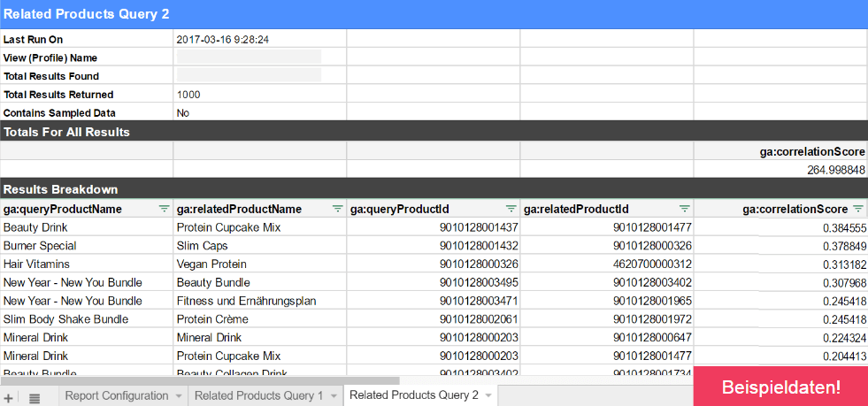The height and width of the screenshot is (406, 868).
Task: Expand the Related Products Query 2 tab arrow
Action: point(488,396)
